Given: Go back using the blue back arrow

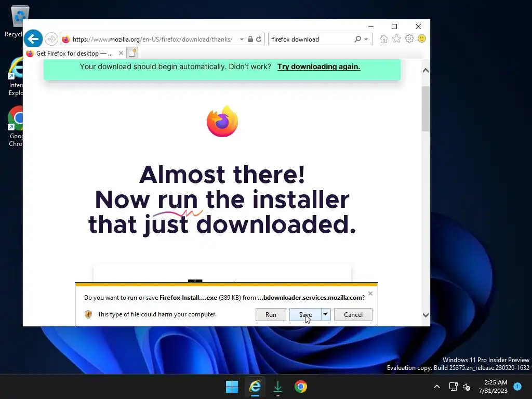Looking at the screenshot, I should point(33,39).
